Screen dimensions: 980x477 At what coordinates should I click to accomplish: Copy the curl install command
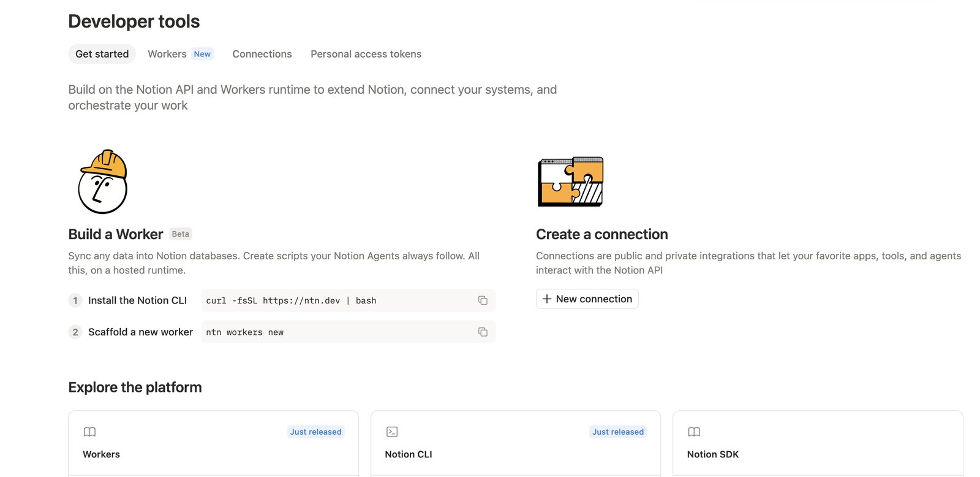483,300
